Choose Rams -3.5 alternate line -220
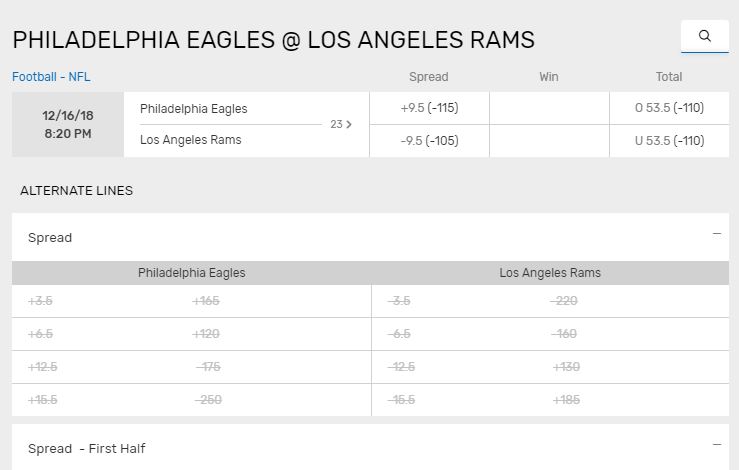The width and height of the screenshot is (739, 470). (550, 301)
